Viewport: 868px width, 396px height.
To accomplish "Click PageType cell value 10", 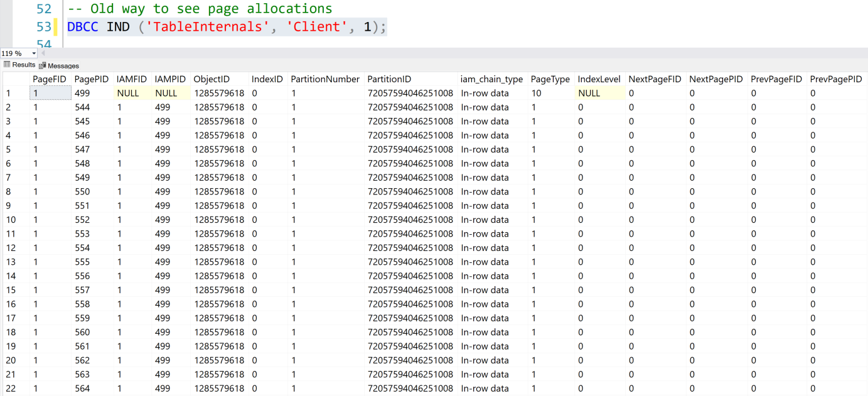I will click(x=550, y=93).
